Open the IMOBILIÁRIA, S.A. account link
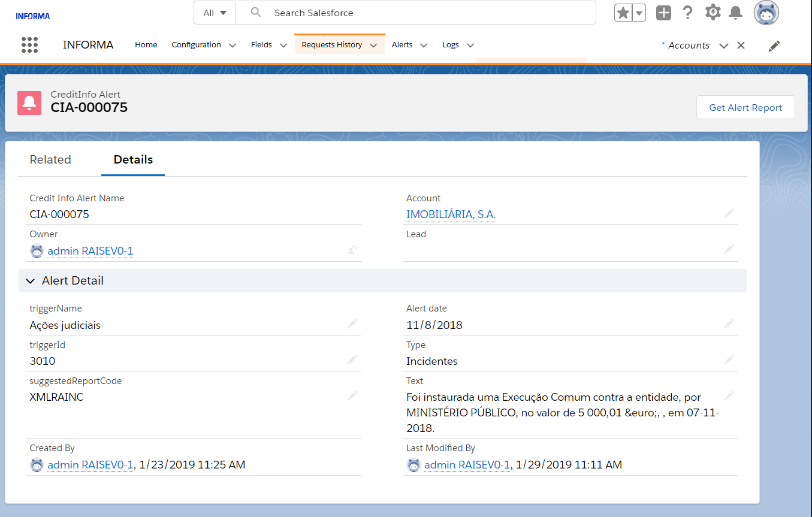Image resolution: width=812 pixels, height=517 pixels. 451,214
